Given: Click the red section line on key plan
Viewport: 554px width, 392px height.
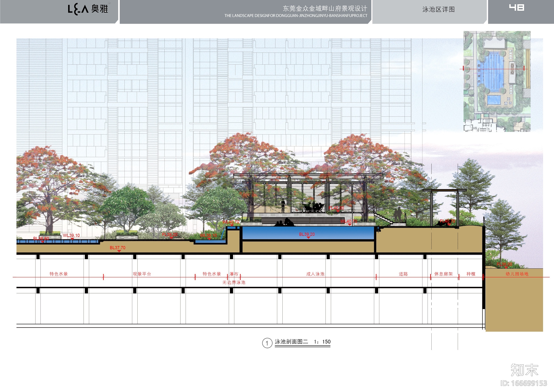Looking at the screenshot, I should coord(493,69).
